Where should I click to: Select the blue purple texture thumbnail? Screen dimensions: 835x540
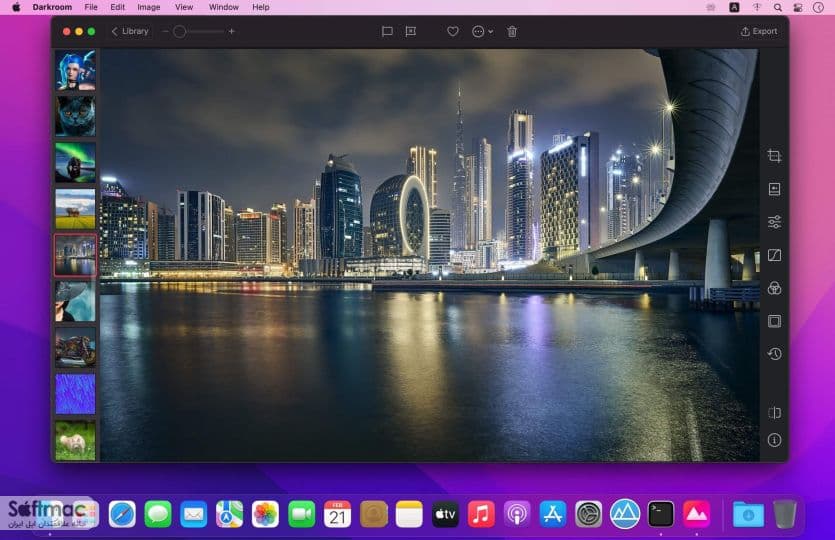click(75, 394)
